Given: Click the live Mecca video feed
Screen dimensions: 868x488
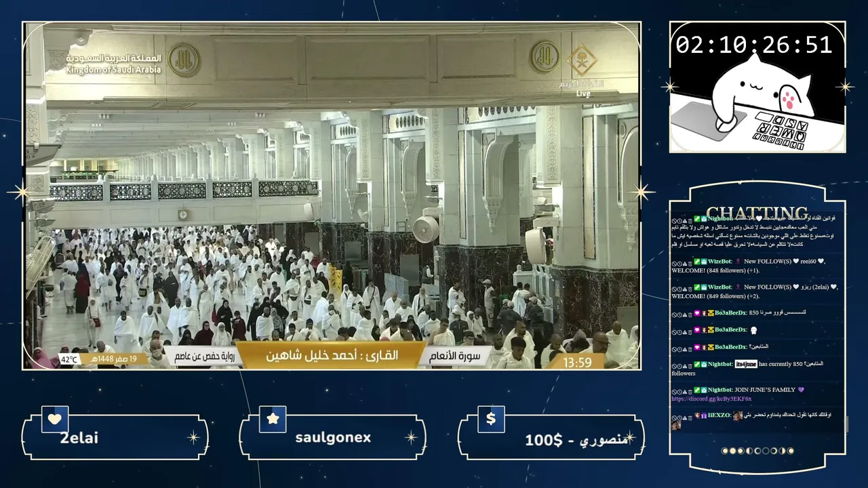Looking at the screenshot, I should (332, 195).
